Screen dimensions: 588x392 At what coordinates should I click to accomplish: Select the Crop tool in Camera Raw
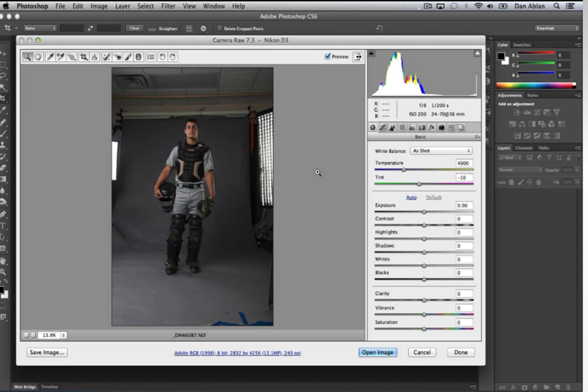84,57
